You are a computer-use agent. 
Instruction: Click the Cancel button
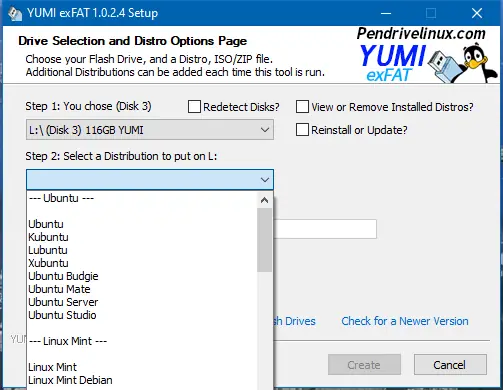tap(450, 365)
